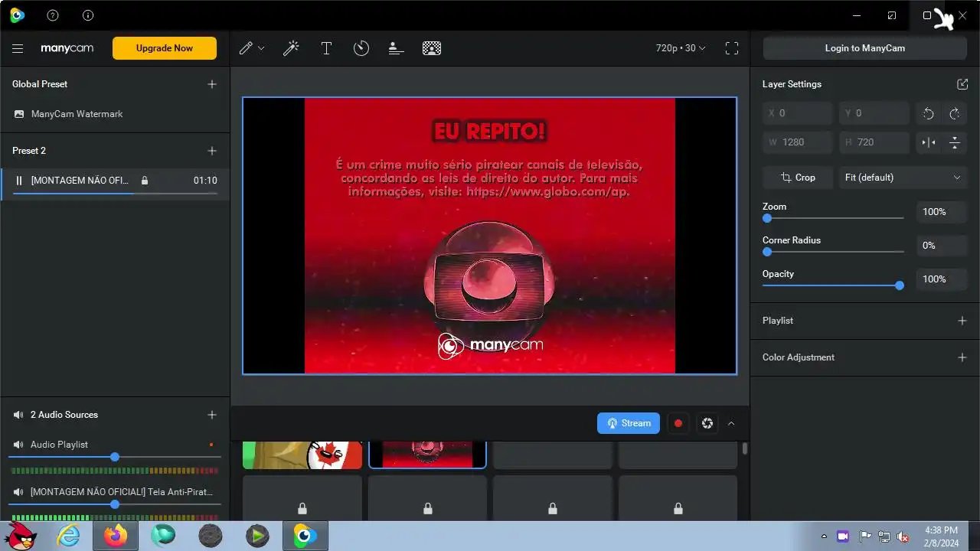Open the hamburger main menu

point(18,48)
